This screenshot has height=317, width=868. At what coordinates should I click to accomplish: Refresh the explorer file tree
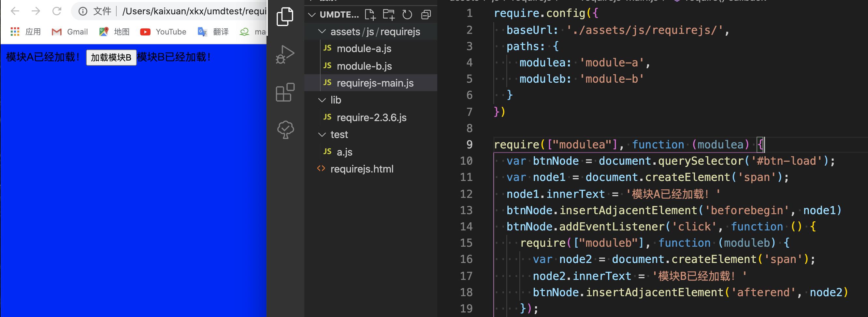pos(407,14)
